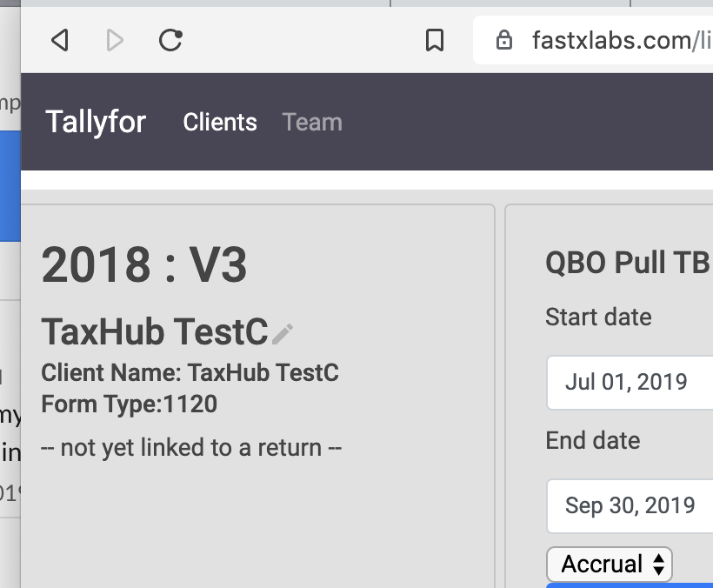Click the browser forward arrow
The width and height of the screenshot is (713, 588).
(x=115, y=40)
